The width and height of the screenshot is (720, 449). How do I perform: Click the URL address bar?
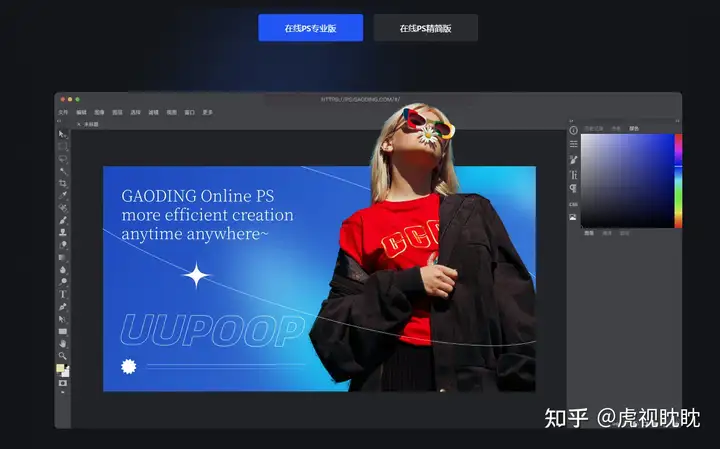[360, 99]
